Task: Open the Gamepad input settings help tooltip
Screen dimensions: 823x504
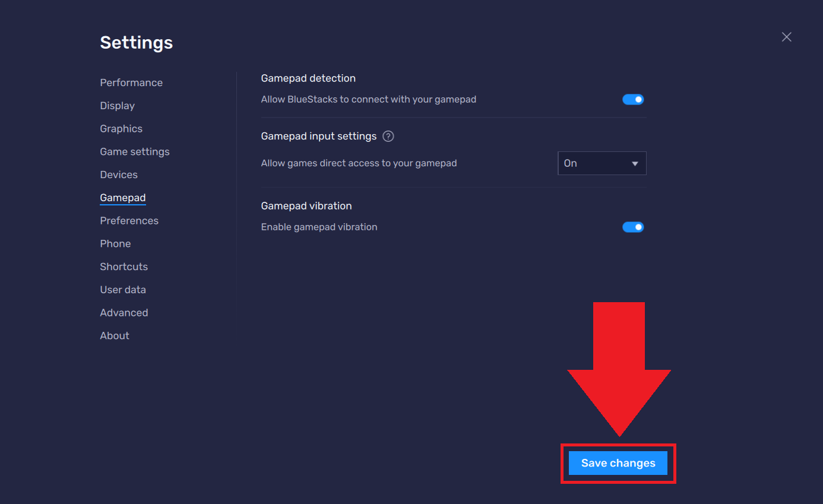Action: point(388,136)
